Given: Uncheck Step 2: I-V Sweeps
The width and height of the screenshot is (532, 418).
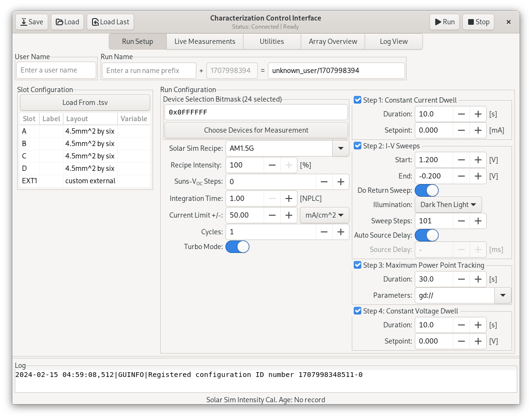Looking at the screenshot, I should tap(357, 146).
